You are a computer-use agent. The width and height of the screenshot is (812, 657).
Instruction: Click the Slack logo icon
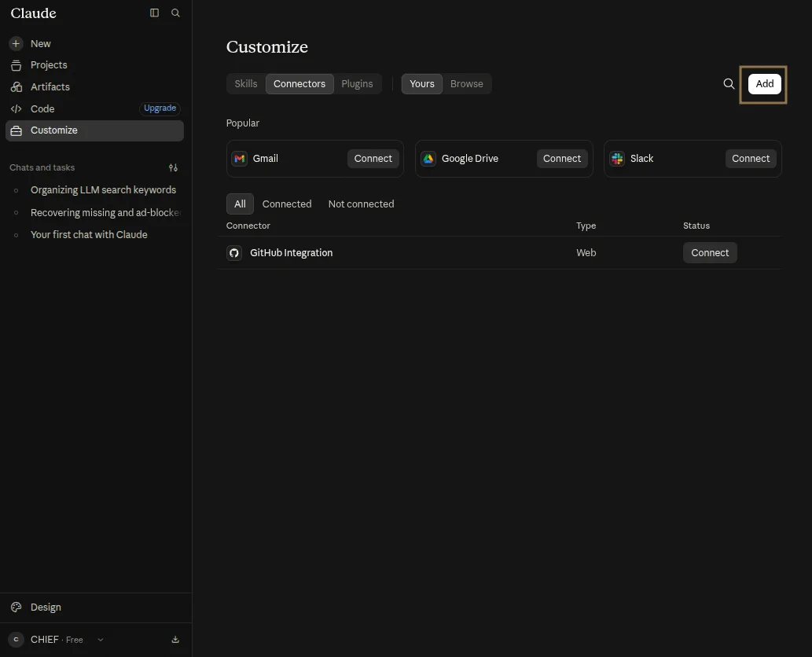coord(617,159)
